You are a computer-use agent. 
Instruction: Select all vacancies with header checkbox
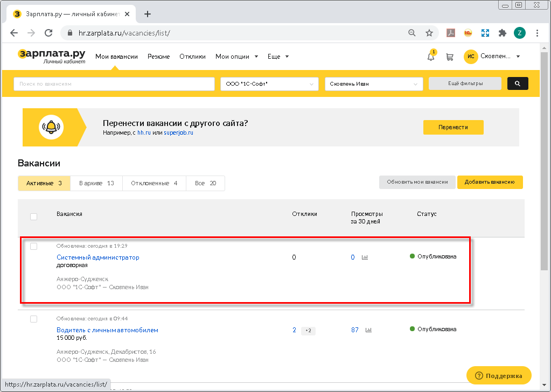[x=33, y=216]
